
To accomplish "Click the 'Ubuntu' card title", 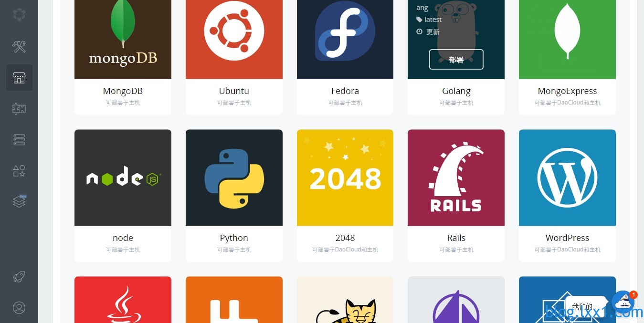I will coord(234,91).
